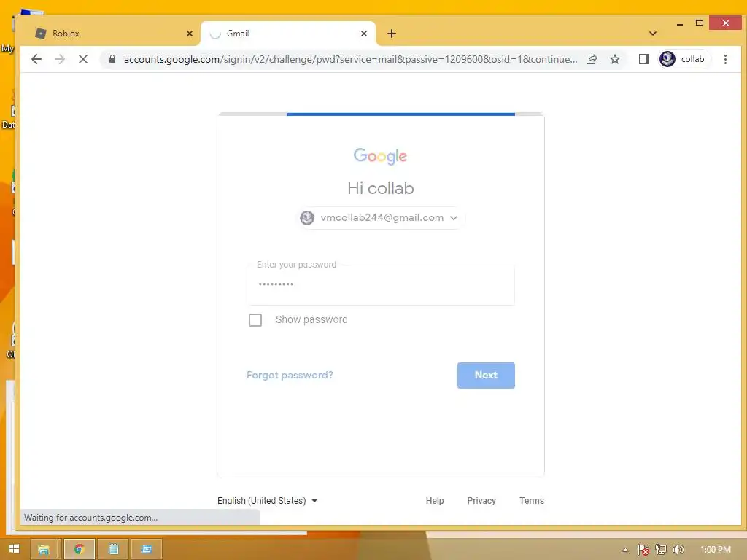Open the network tray icon
747x560 pixels.
click(660, 550)
